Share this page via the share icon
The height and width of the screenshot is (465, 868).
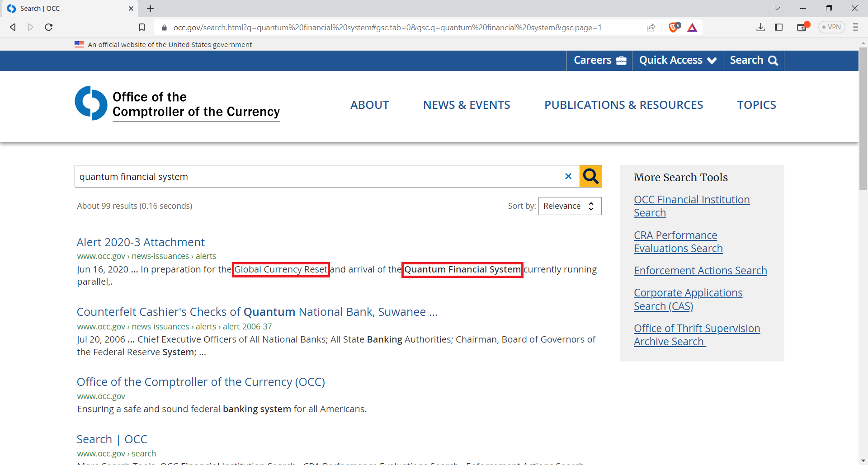tap(651, 28)
